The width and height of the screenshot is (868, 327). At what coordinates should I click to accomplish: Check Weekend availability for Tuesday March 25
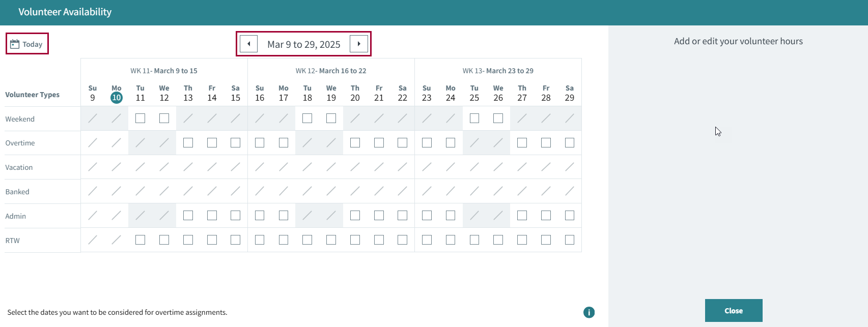point(474,118)
